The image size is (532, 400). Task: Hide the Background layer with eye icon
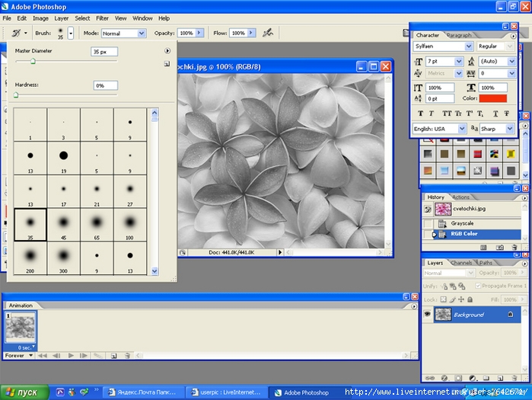coord(428,314)
